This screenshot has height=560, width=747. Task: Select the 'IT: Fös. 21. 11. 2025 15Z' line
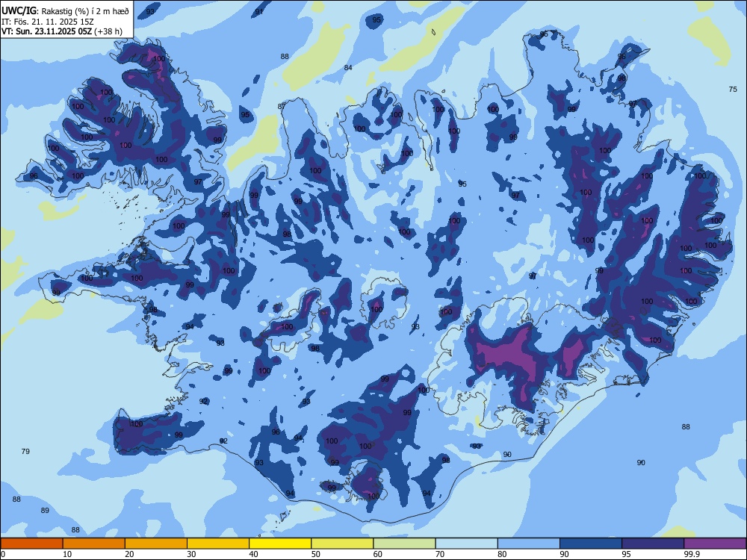[x=47, y=22]
